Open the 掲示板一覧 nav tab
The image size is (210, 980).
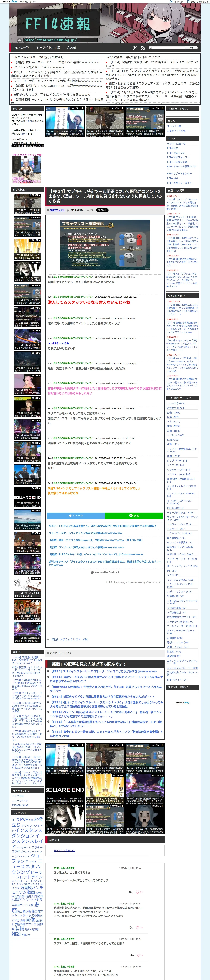[x=22, y=48]
